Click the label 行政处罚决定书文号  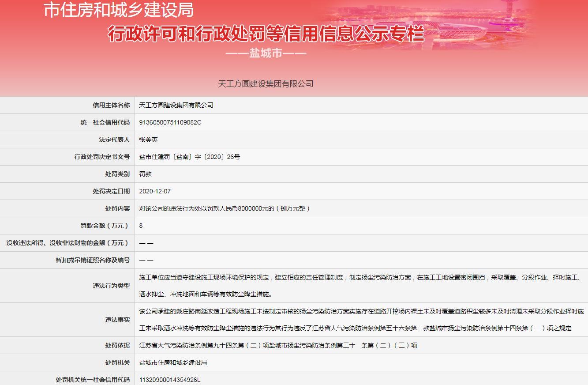coord(102,157)
